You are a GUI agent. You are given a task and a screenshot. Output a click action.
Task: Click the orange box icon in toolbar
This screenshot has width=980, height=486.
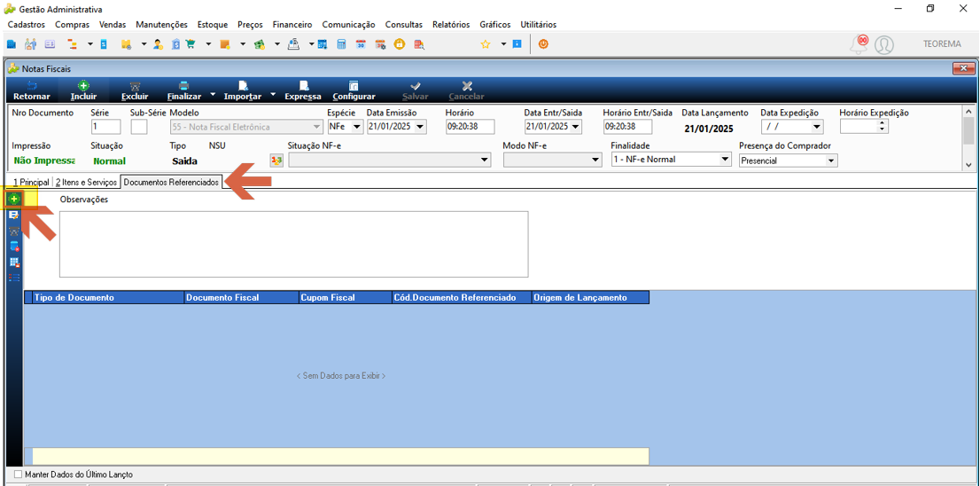pyautogui.click(x=225, y=44)
